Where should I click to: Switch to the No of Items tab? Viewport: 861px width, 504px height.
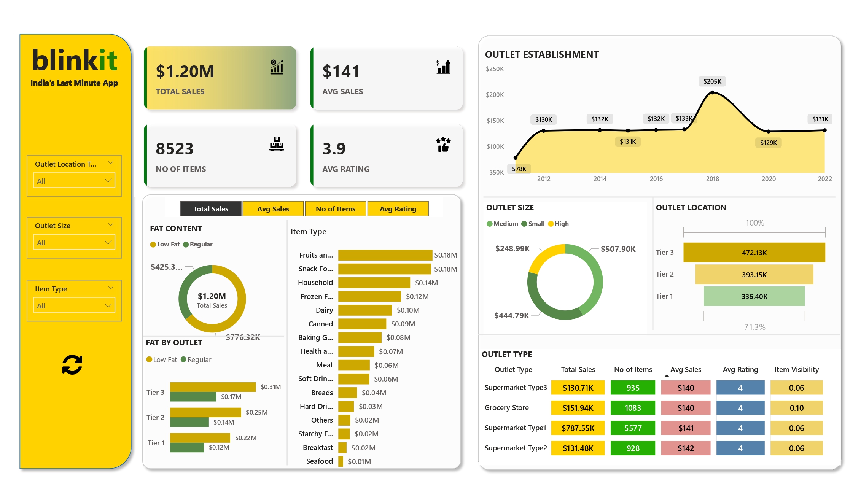(335, 209)
